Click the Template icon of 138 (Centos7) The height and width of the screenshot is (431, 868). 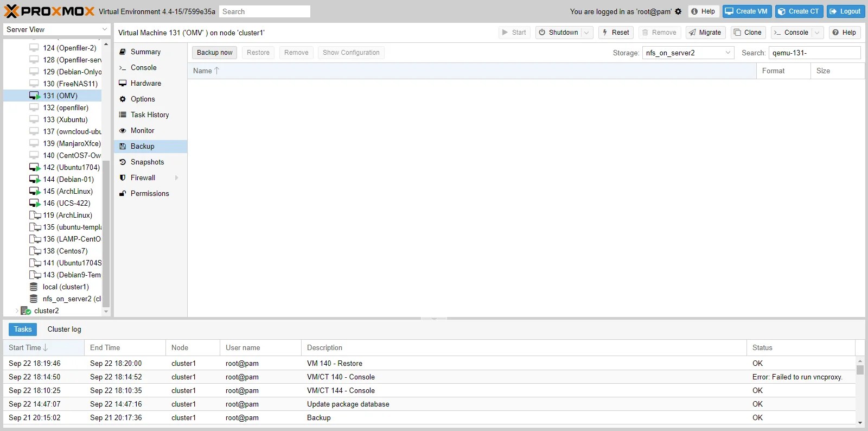[x=35, y=251]
